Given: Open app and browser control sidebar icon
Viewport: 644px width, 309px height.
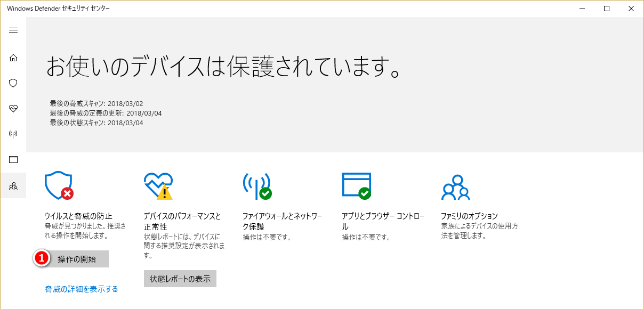Looking at the screenshot, I should (13, 159).
